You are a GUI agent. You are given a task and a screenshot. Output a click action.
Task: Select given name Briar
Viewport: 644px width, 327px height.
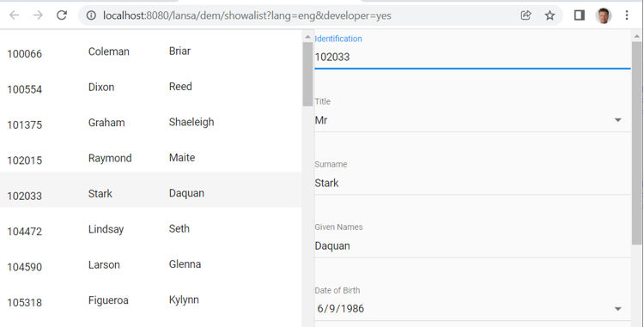180,51
